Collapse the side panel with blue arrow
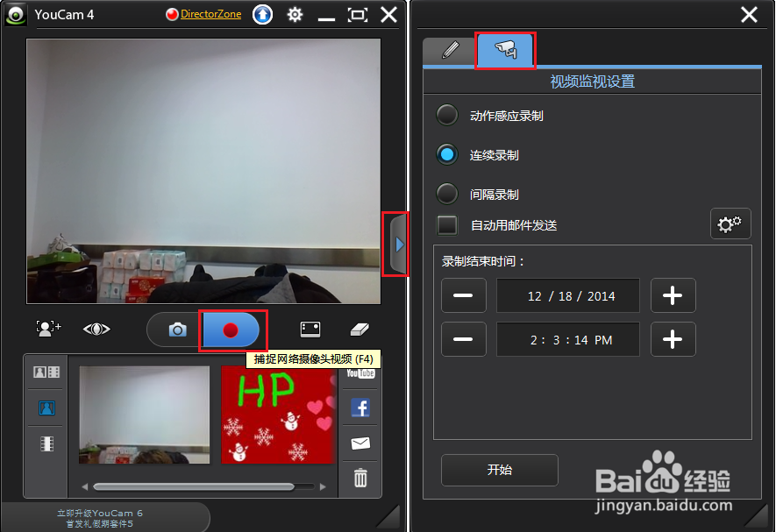Screen dimensions: 776x532 tap(398, 244)
